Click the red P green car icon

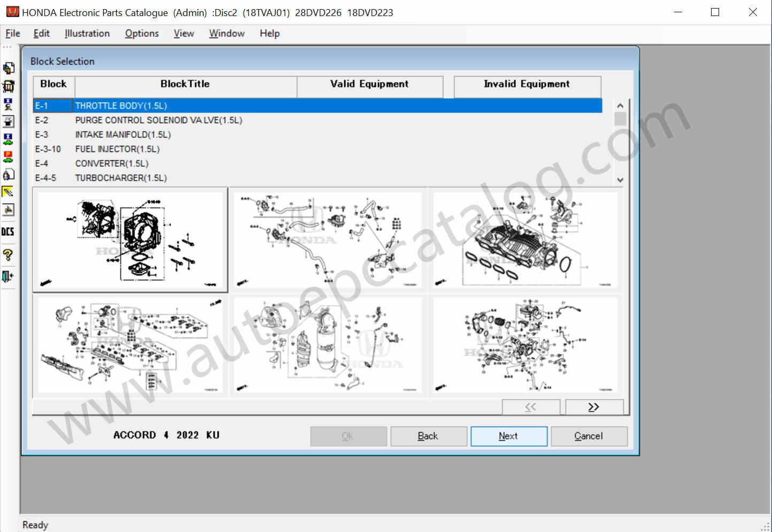[8, 157]
